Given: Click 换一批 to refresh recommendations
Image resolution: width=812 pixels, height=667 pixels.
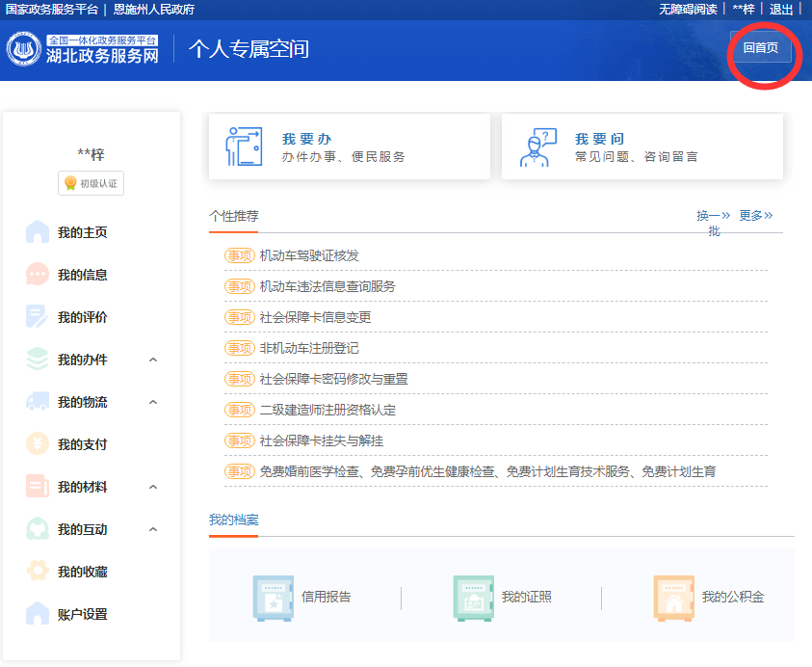Looking at the screenshot, I should click(713, 223).
